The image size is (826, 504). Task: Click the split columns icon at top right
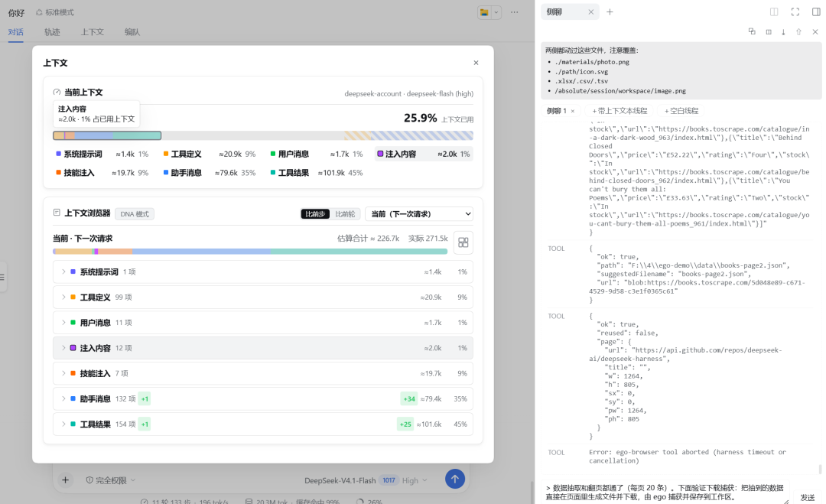click(x=774, y=12)
